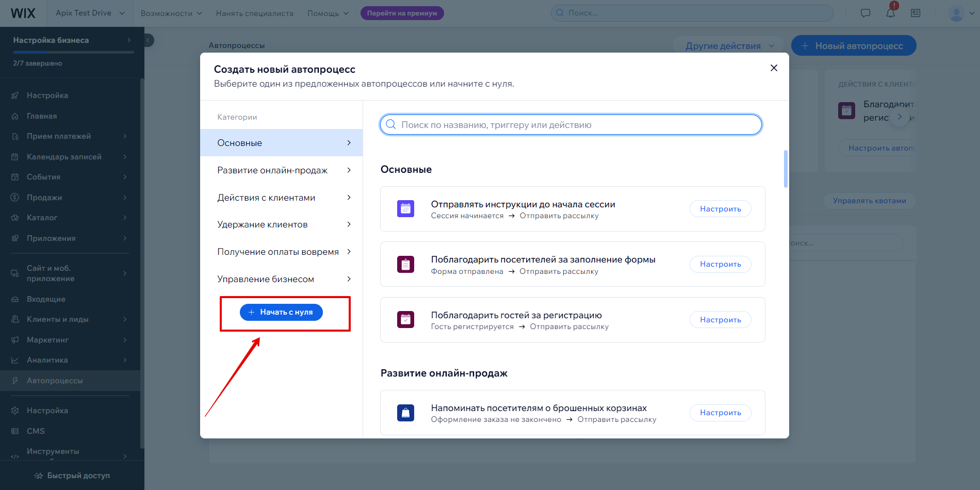The image size is (980, 490).
Task: Click the code icon next to Инструменты
Action: click(x=15, y=456)
